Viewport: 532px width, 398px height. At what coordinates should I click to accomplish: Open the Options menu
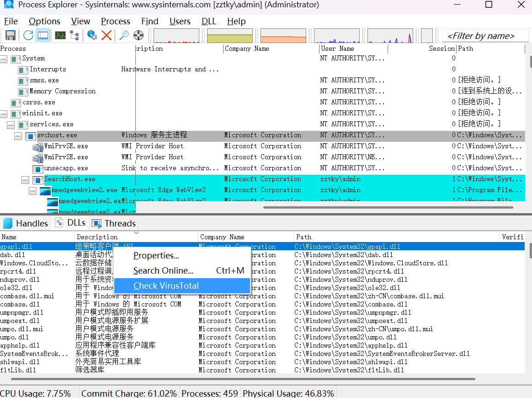tap(44, 21)
